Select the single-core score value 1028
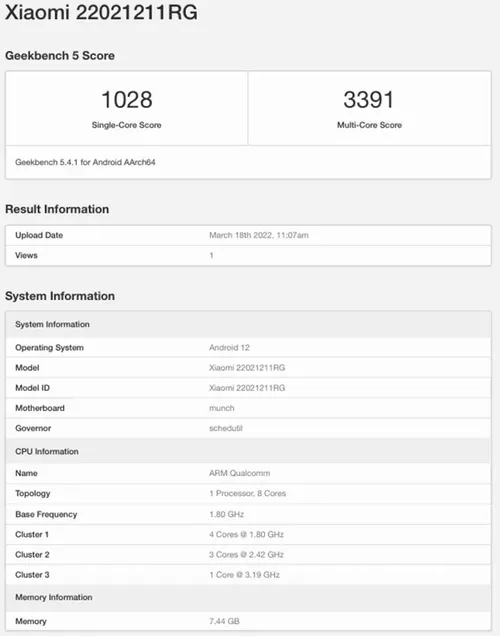Viewport: 500px width, 636px height. point(127,100)
